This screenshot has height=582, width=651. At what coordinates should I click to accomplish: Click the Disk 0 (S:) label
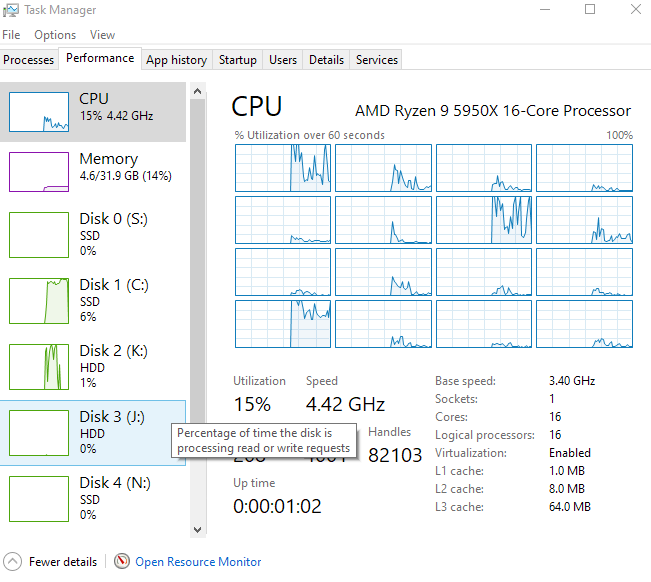(x=114, y=219)
